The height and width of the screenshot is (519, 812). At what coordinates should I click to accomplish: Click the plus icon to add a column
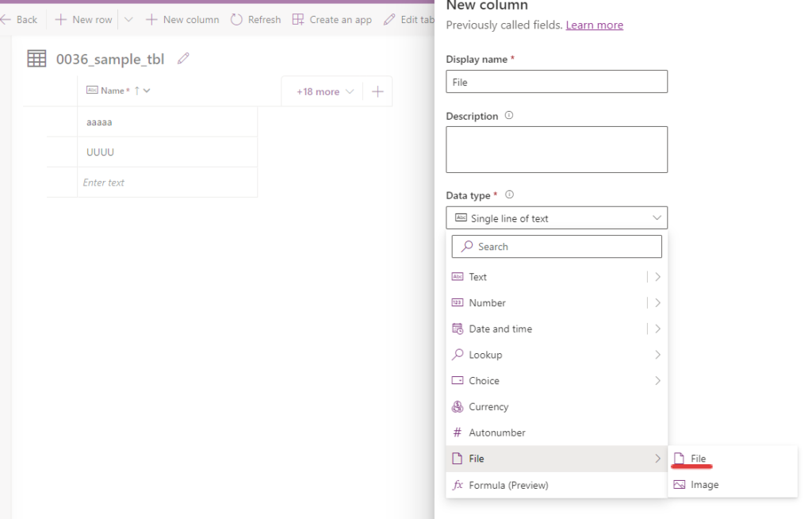click(377, 92)
